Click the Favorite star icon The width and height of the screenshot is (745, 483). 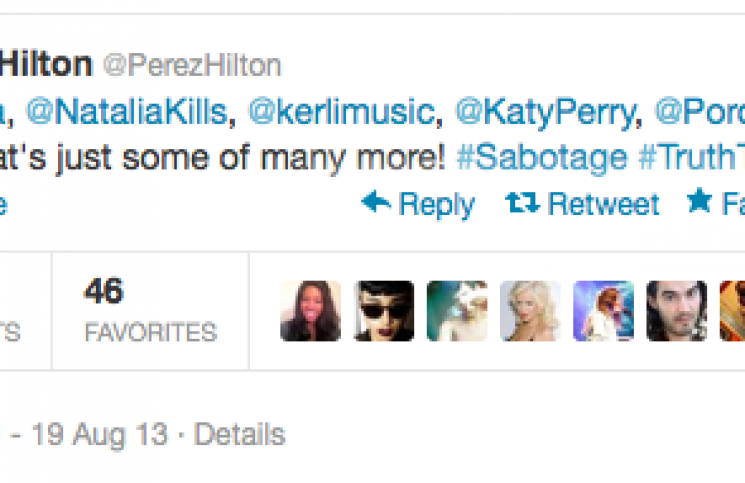pyautogui.click(x=699, y=203)
